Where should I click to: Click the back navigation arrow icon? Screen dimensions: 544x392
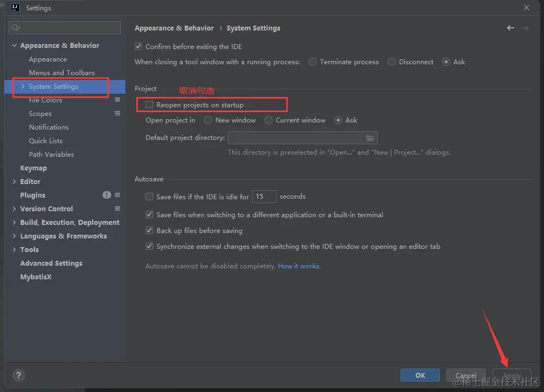point(510,28)
